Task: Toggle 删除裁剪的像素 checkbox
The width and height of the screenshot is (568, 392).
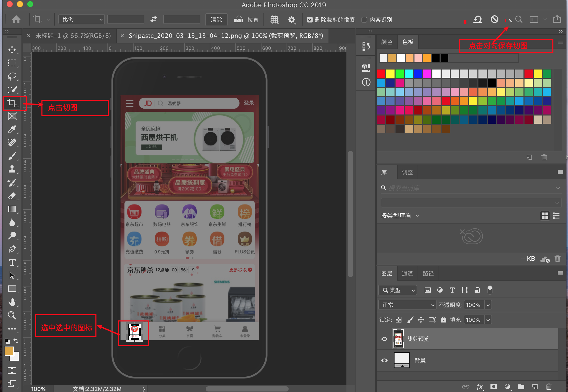Action: click(310, 20)
